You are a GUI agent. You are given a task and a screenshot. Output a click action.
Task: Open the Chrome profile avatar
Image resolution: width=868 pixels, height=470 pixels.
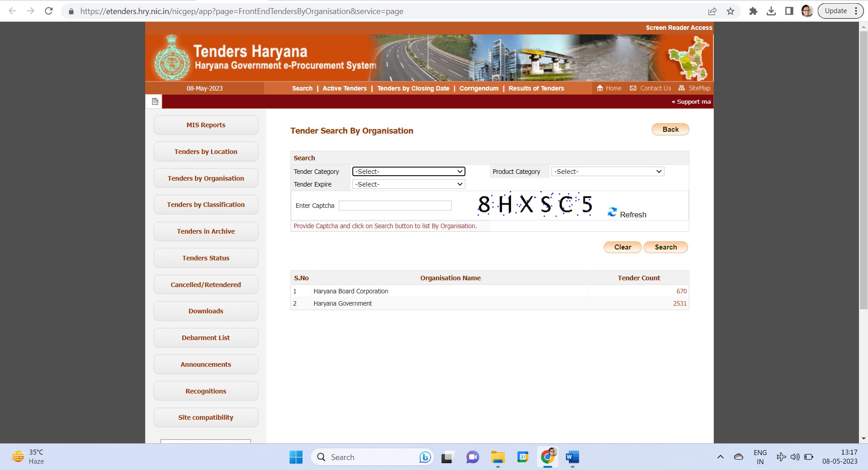click(x=807, y=11)
